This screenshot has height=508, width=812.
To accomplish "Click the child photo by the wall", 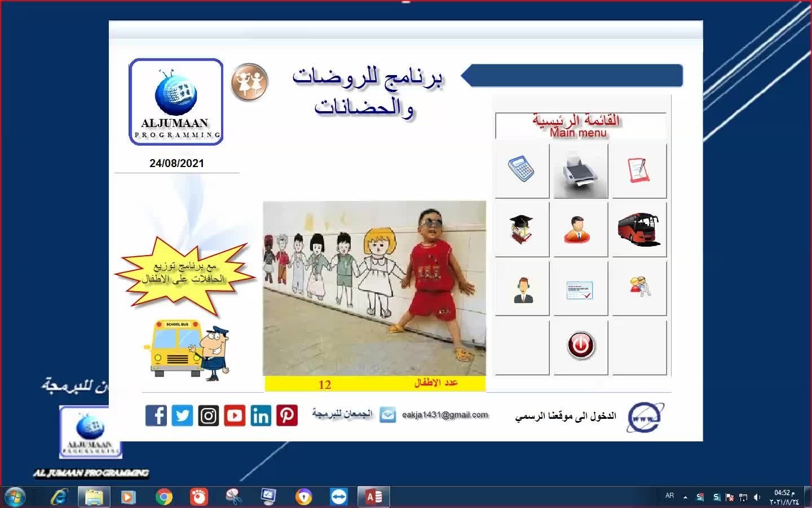I will 374,288.
